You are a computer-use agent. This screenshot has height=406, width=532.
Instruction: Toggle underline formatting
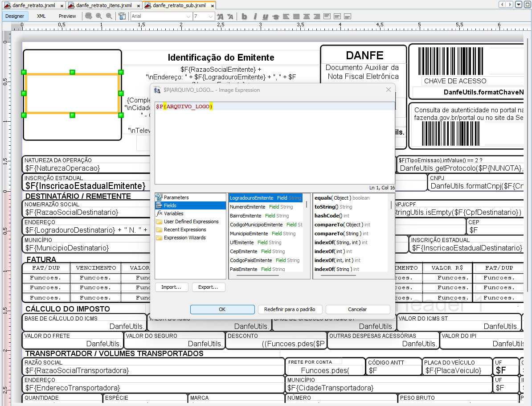(x=265, y=16)
